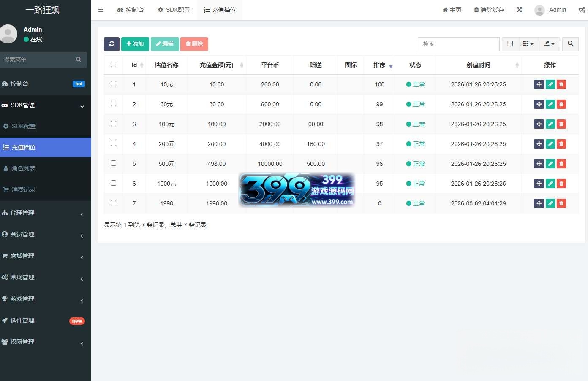Toggle the sidebar hamburger menu icon

[101, 10]
